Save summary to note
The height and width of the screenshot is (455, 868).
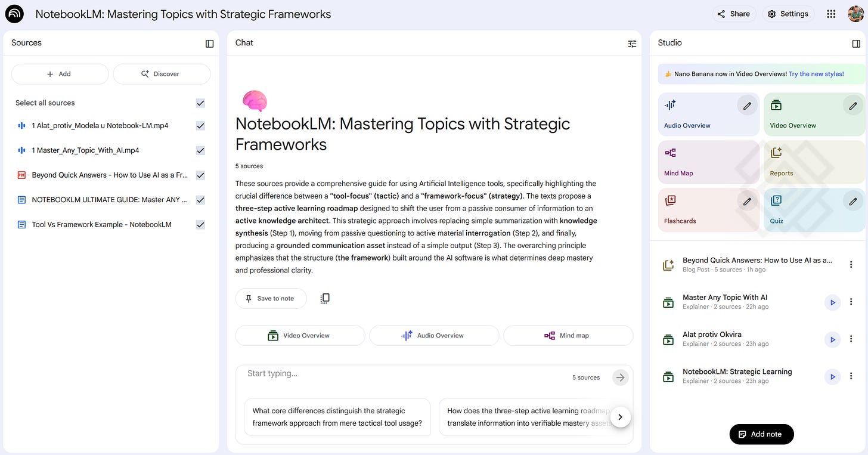[x=271, y=298]
